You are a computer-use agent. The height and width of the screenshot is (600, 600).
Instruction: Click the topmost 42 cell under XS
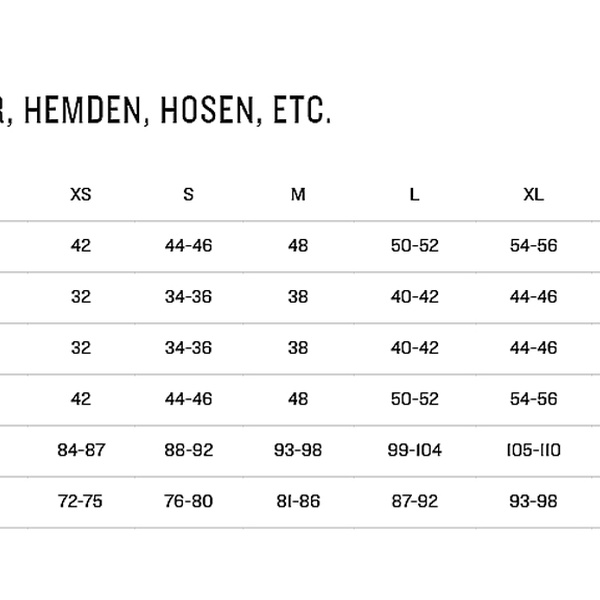81,245
